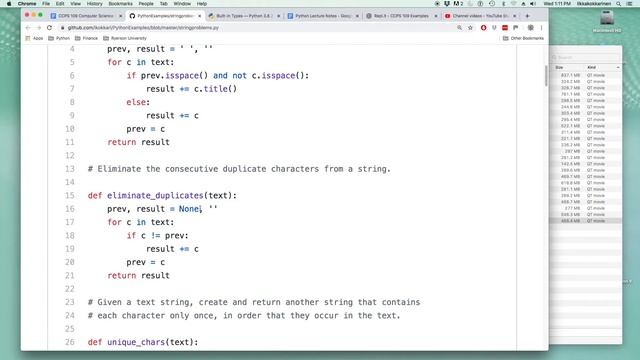Screen dimensions: 640x360
Task: Click the Finder window search field
Action: click(x=585, y=58)
